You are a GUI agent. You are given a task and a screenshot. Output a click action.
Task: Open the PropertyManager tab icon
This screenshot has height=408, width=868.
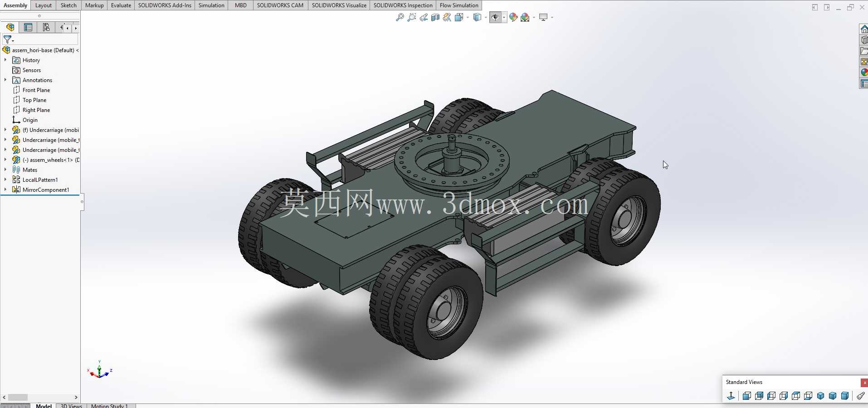(28, 27)
